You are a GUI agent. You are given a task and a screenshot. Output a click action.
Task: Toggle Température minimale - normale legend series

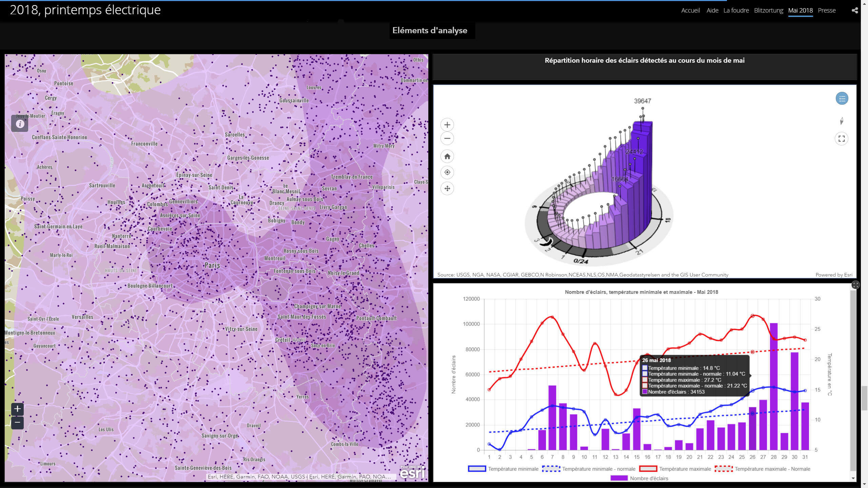(589, 469)
